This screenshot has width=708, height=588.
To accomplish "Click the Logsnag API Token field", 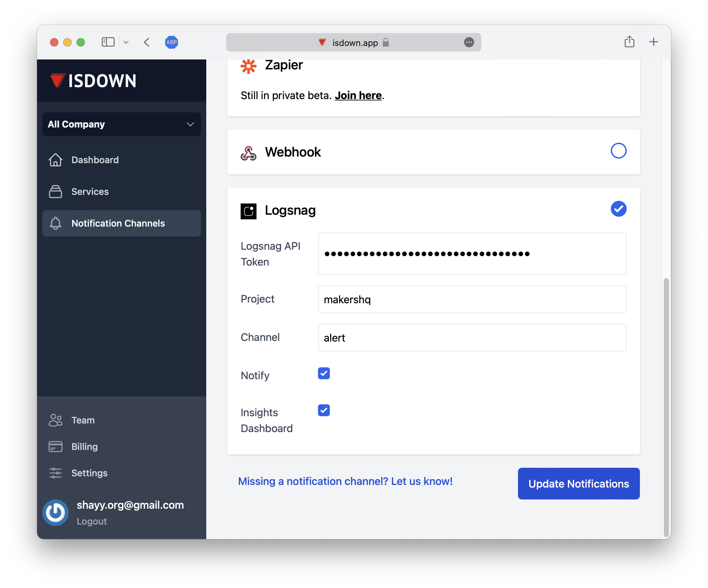I will pyautogui.click(x=472, y=254).
